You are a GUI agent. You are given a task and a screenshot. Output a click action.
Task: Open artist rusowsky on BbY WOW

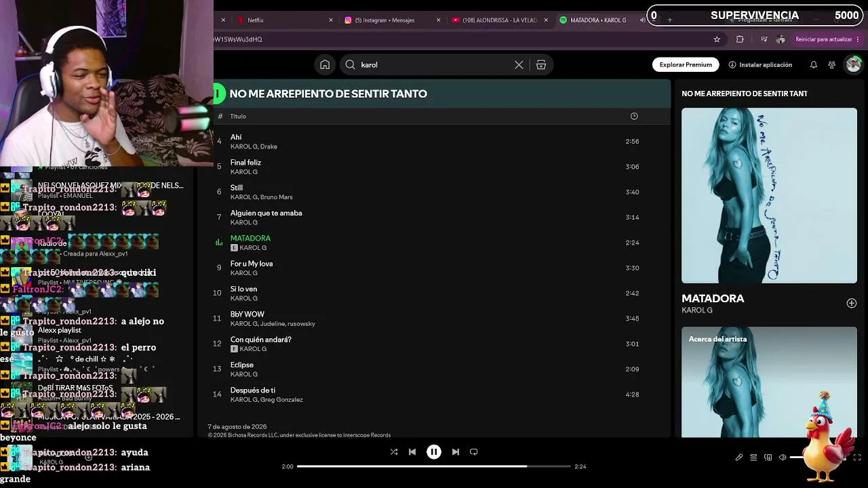302,324
